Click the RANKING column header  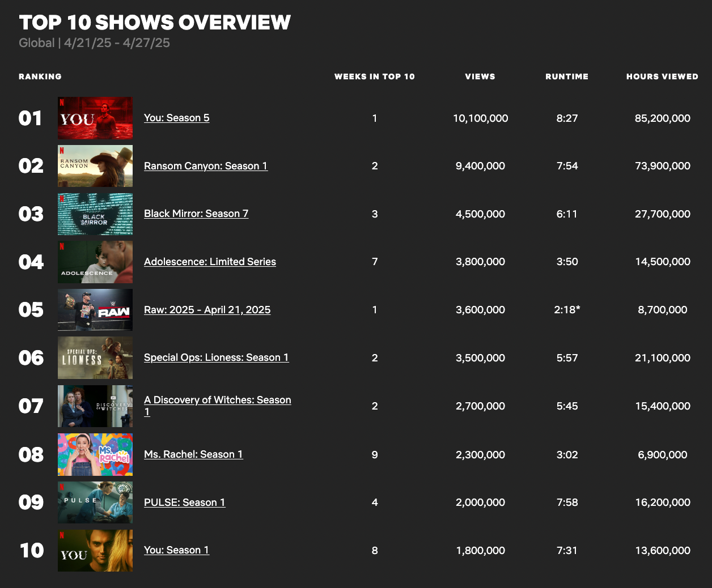point(40,76)
